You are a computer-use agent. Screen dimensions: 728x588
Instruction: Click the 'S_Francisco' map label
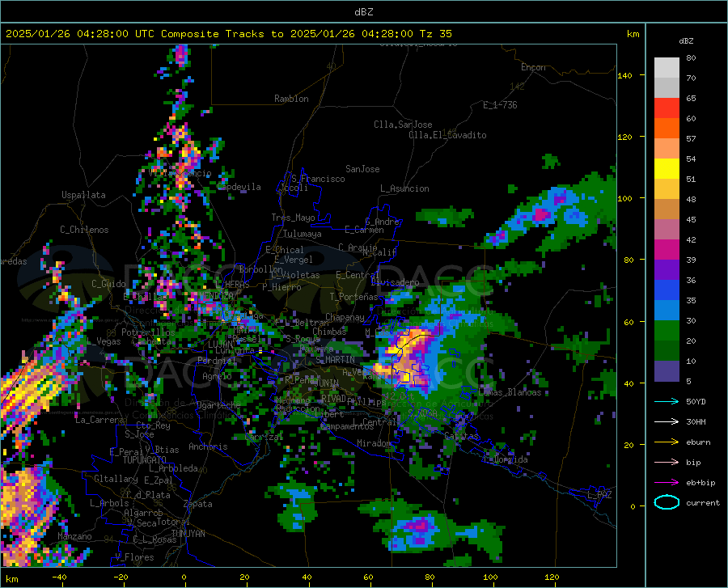[318, 179]
